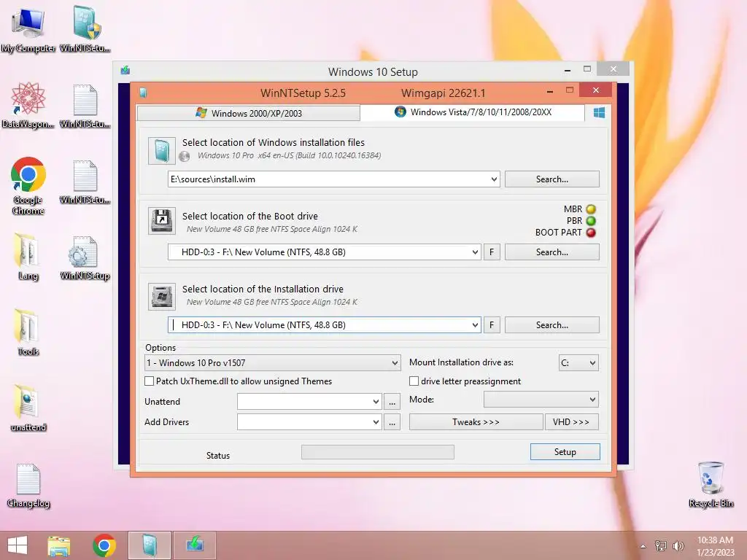Viewport: 747px width, 560px height.
Task: Browse for drivers with ... button
Action: (x=392, y=422)
